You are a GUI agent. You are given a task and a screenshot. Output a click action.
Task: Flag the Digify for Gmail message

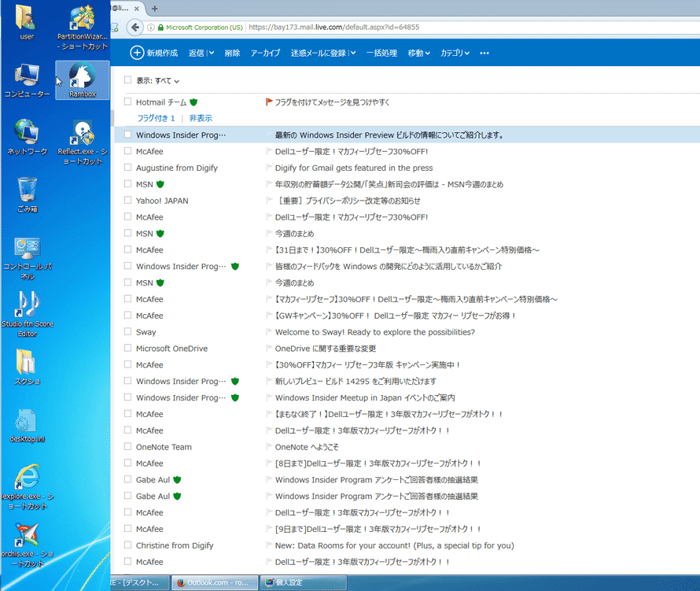pos(269,168)
